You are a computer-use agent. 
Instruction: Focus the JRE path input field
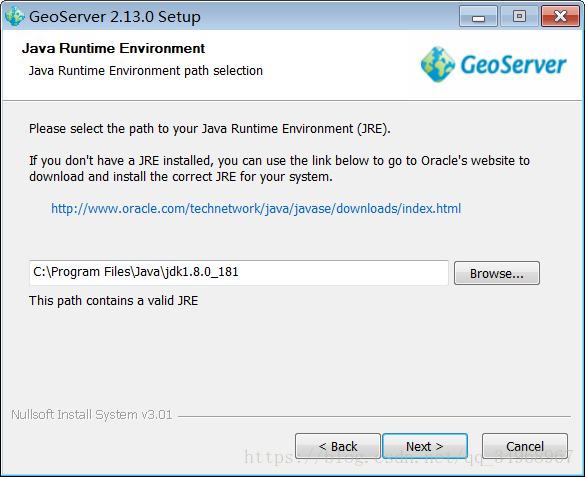[x=239, y=273]
